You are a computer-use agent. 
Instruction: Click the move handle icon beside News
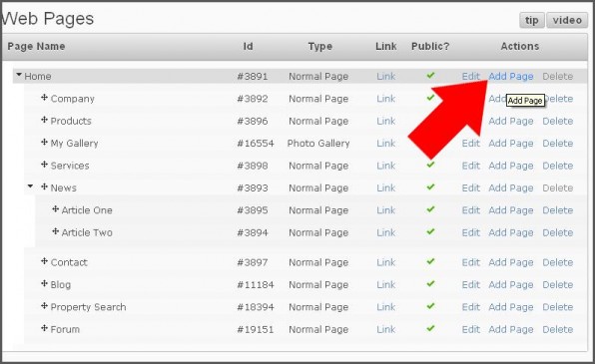(44, 186)
